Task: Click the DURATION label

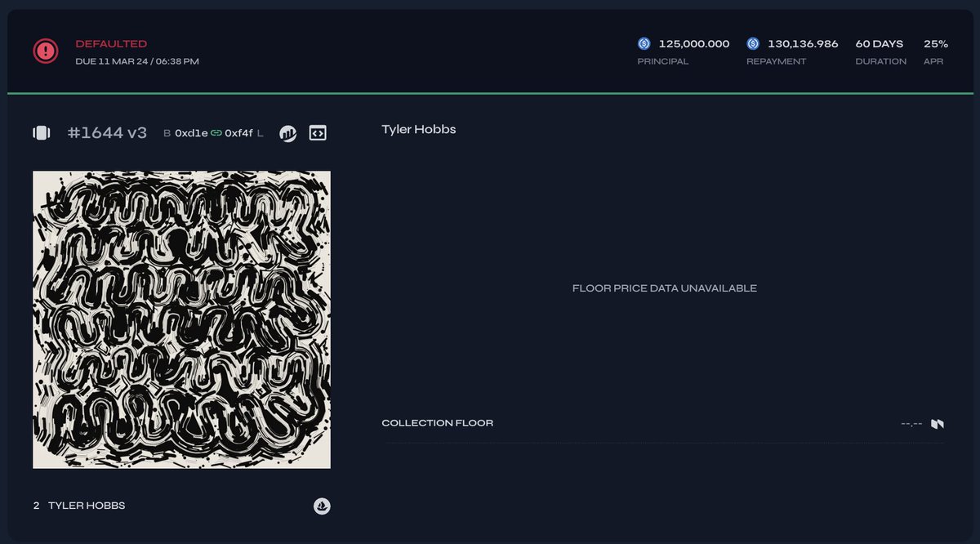Action: click(x=880, y=61)
